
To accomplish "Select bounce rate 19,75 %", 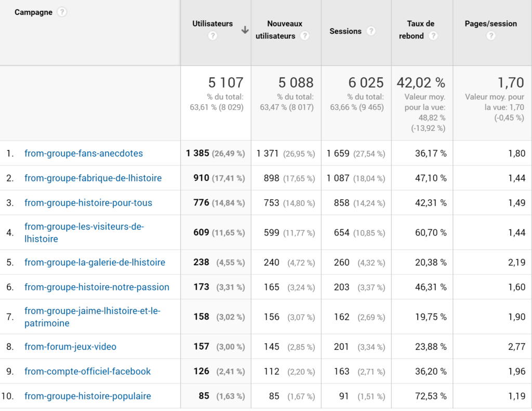I will tap(431, 318).
